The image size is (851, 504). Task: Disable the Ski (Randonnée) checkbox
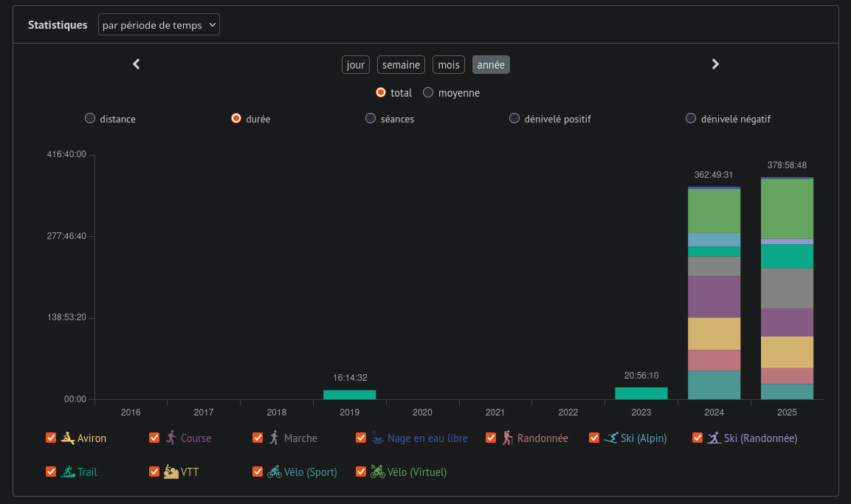697,438
